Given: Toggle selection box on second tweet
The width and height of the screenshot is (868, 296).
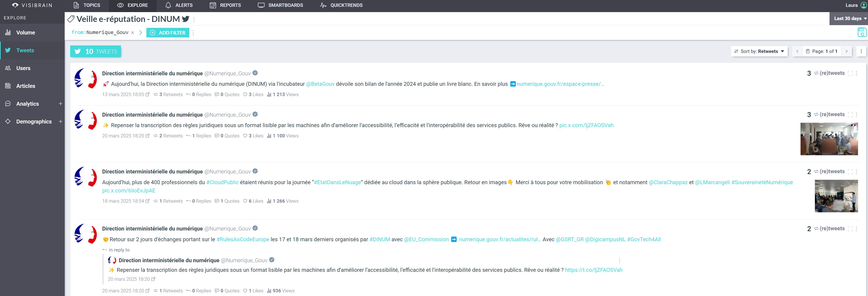Looking at the screenshot, I should pos(850,115).
